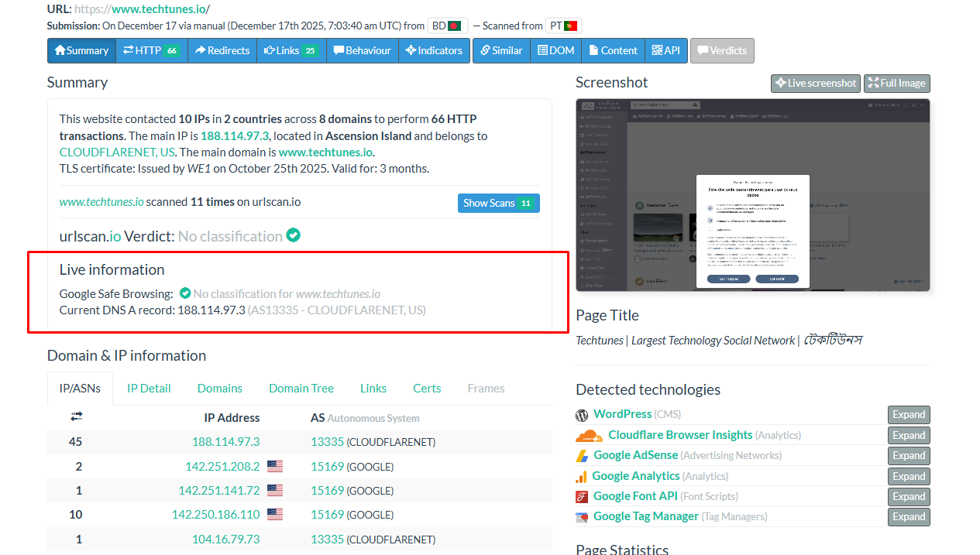The height and width of the screenshot is (555, 980).
Task: Open the page screenshot thumbnail
Action: click(x=753, y=195)
